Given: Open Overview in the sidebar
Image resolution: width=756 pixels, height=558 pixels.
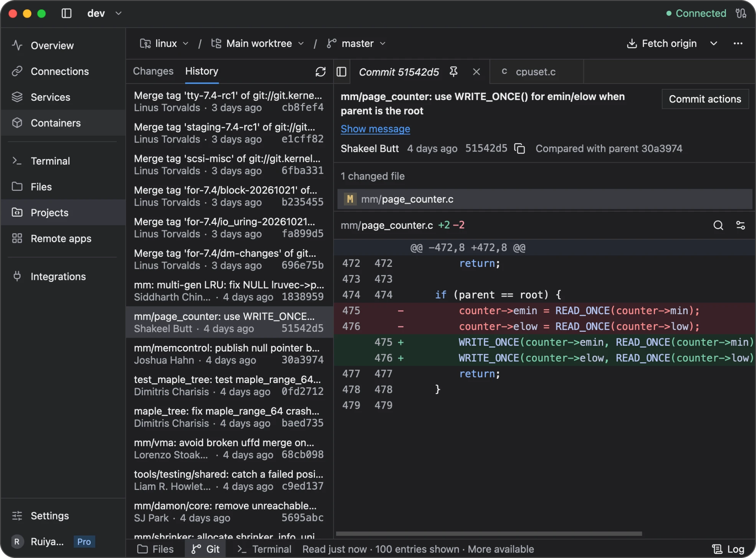Looking at the screenshot, I should click(x=63, y=45).
